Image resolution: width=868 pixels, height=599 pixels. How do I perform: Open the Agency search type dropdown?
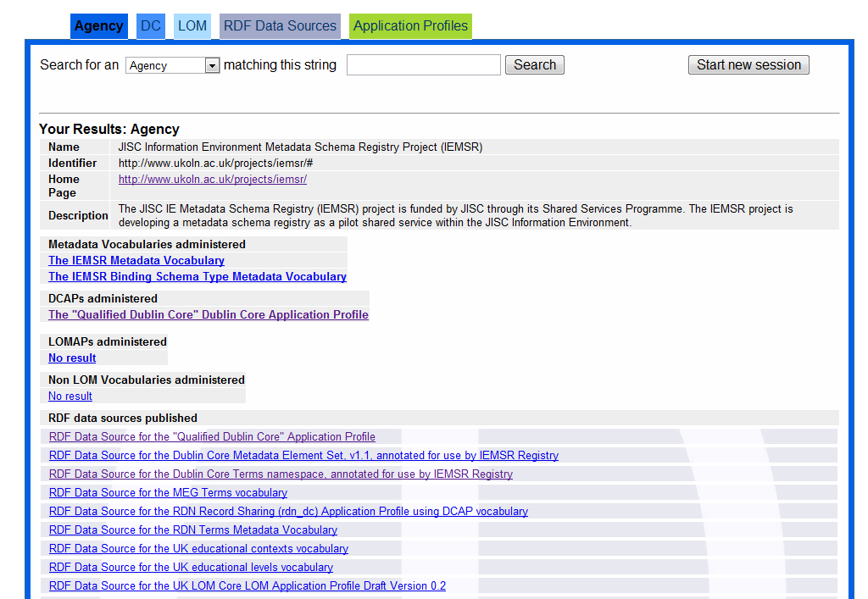(x=173, y=65)
